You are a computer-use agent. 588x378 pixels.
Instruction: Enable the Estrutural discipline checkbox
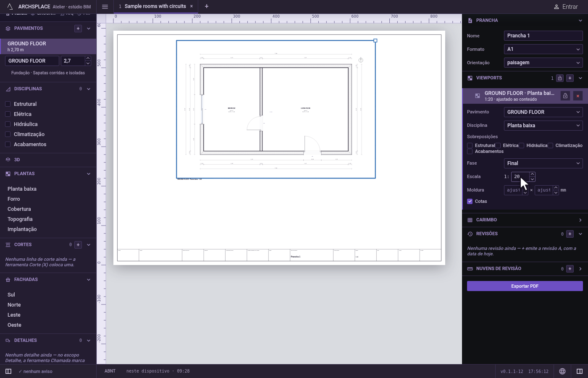tap(8, 104)
